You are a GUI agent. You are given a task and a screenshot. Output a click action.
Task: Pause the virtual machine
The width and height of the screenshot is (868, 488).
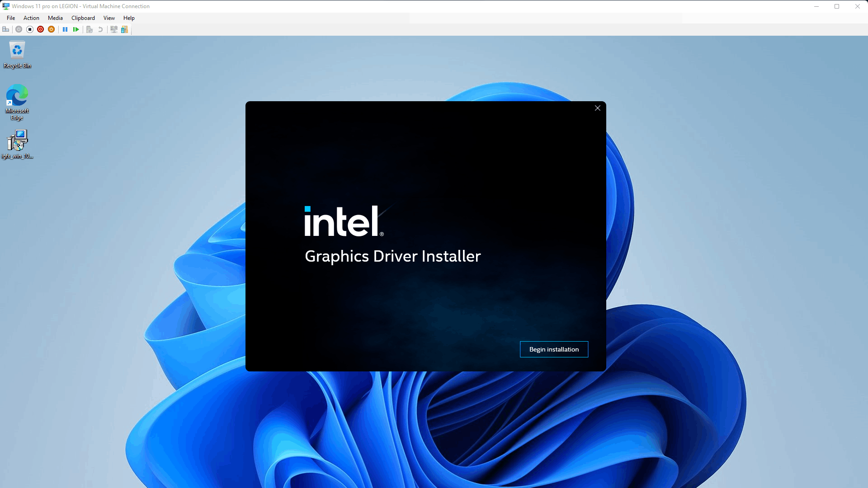[65, 29]
